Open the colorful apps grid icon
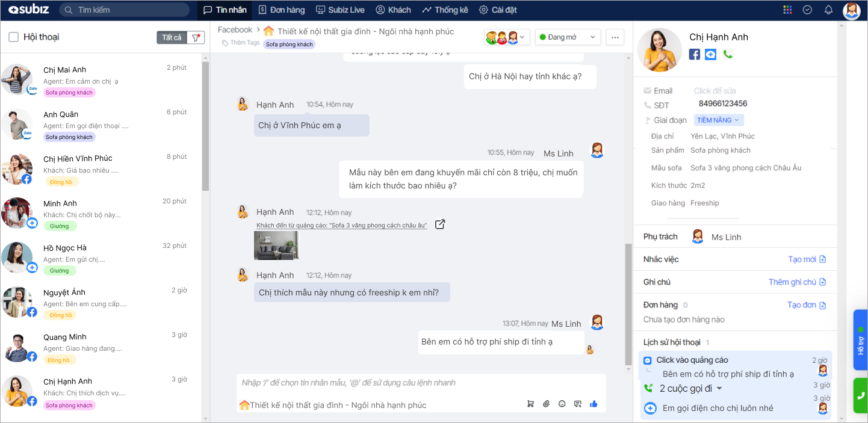Image resolution: width=868 pixels, height=423 pixels. [787, 10]
